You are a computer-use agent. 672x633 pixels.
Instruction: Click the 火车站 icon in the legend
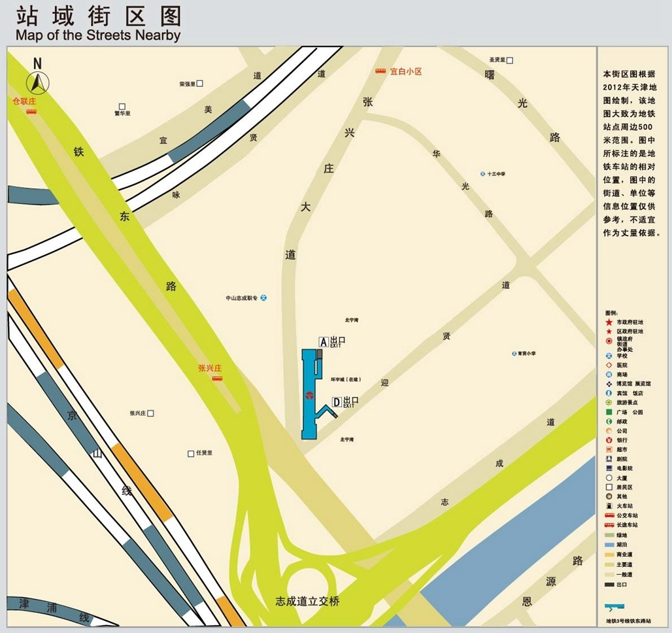[609, 506]
